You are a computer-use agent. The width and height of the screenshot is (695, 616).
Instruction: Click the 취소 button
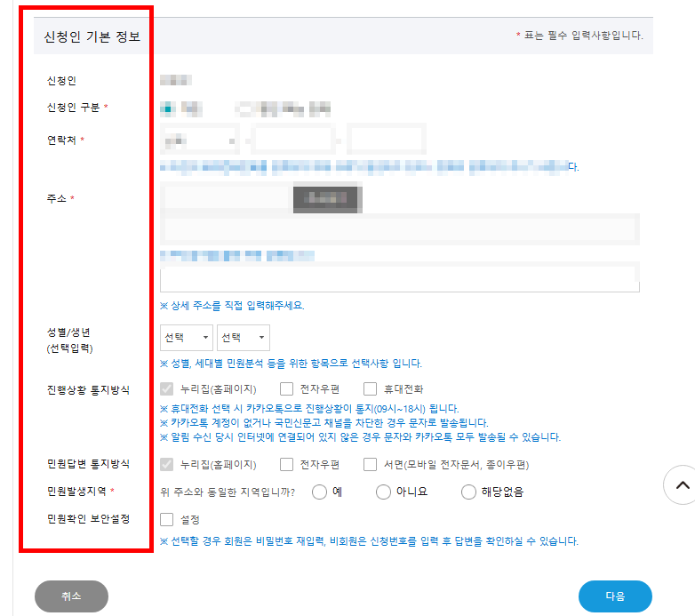tap(71, 596)
